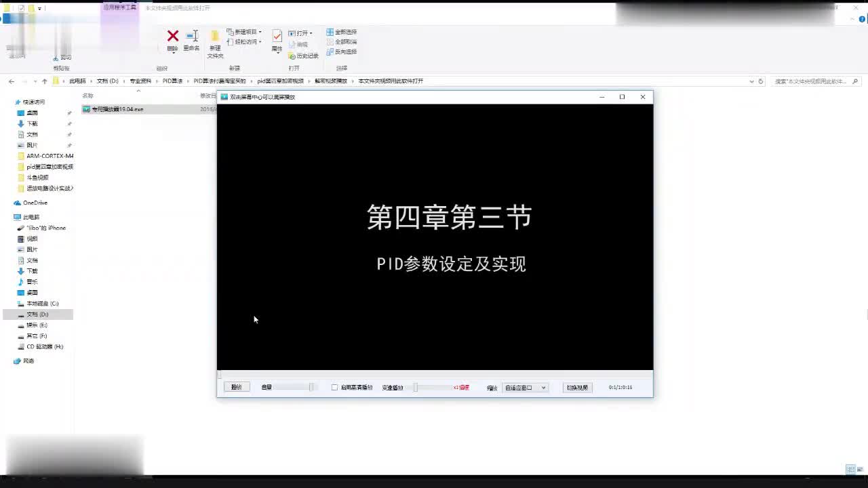This screenshot has height=488, width=868.
Task: Expand the address bar history dropdown
Action: (x=751, y=81)
